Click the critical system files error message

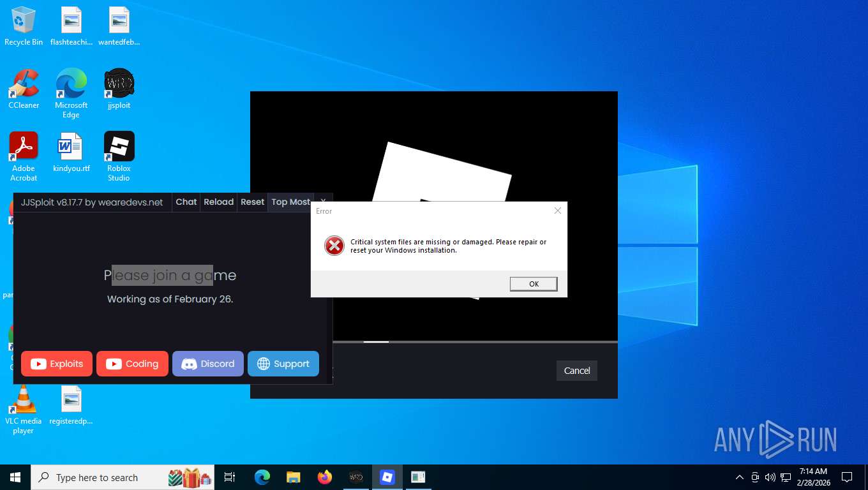[448, 246]
